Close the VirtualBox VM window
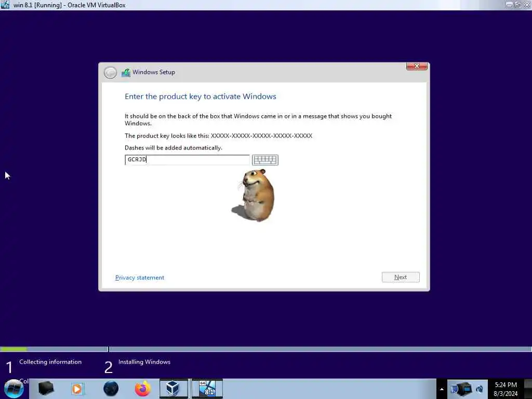Viewport: 532px width, 399px height. coord(527,5)
